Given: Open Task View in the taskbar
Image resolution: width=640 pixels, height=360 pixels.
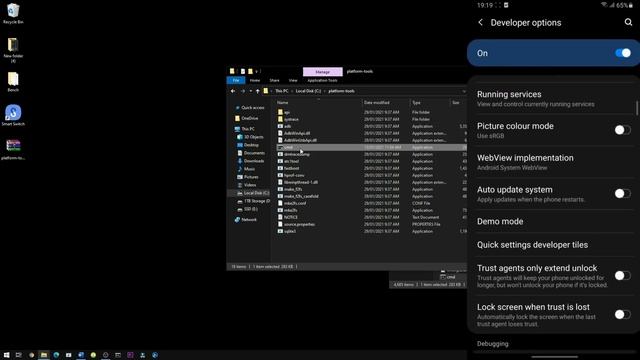Looking at the screenshot, I should (18, 355).
